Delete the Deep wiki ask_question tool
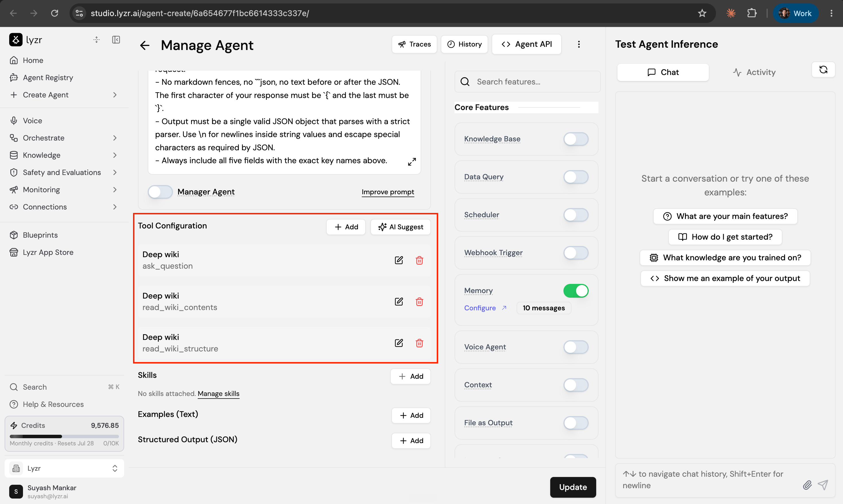 click(x=419, y=260)
